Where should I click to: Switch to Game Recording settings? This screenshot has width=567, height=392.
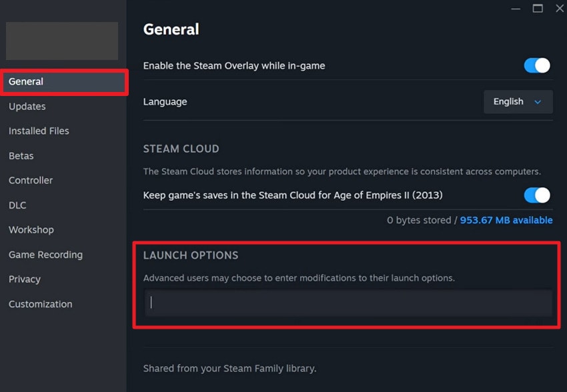tap(45, 254)
